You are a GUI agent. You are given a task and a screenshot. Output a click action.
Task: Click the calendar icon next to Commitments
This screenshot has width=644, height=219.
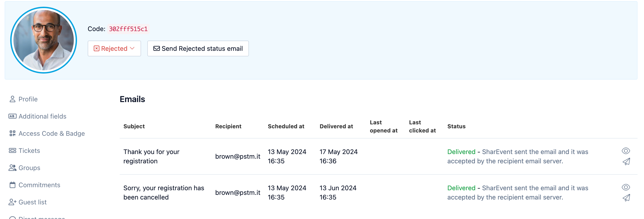coord(12,185)
